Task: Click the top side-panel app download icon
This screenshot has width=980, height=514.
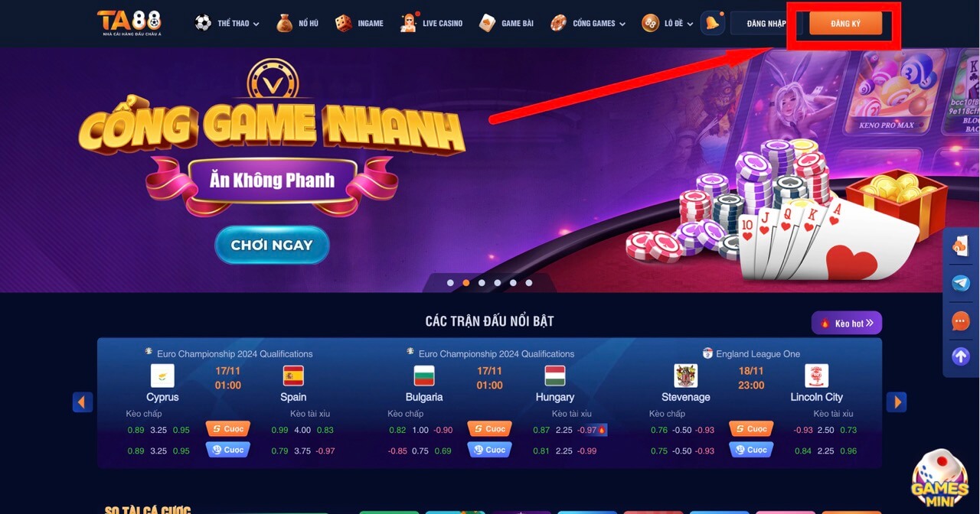Action: 961,246
